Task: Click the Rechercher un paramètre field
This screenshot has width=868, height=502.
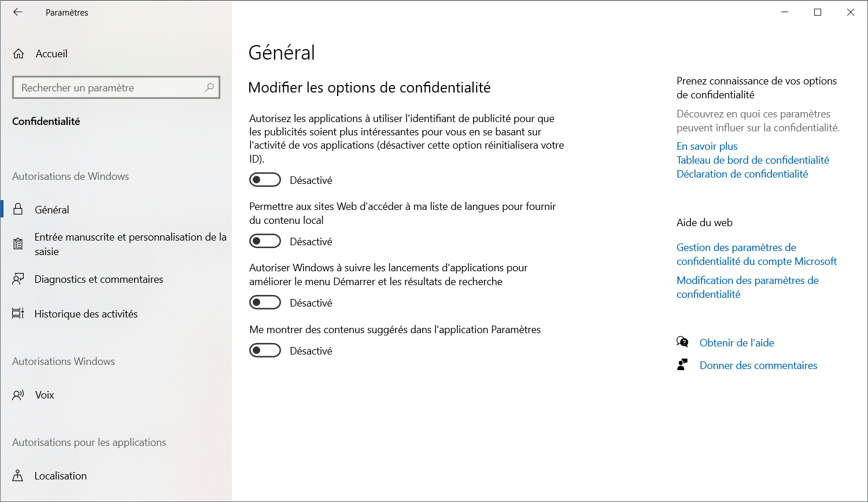Action: pos(116,87)
